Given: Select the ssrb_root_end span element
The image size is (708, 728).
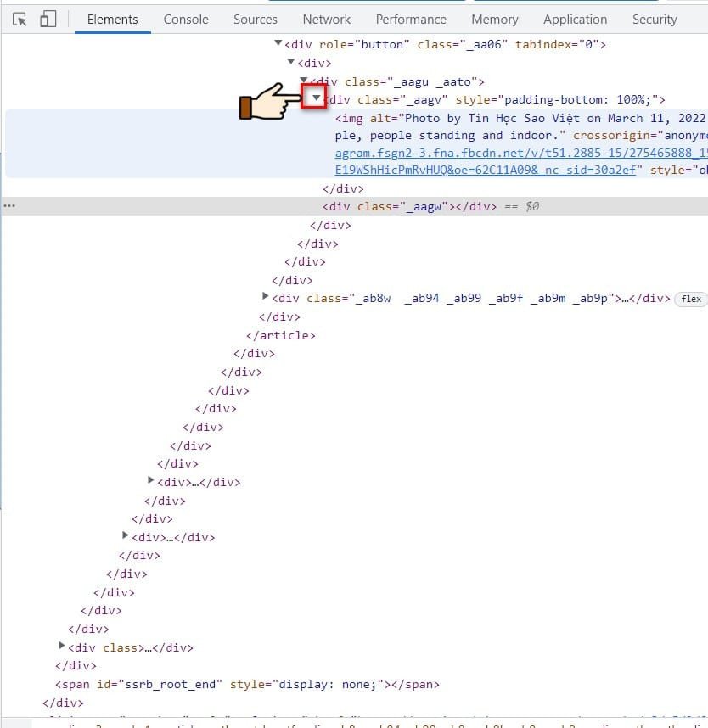Looking at the screenshot, I should click(246, 684).
